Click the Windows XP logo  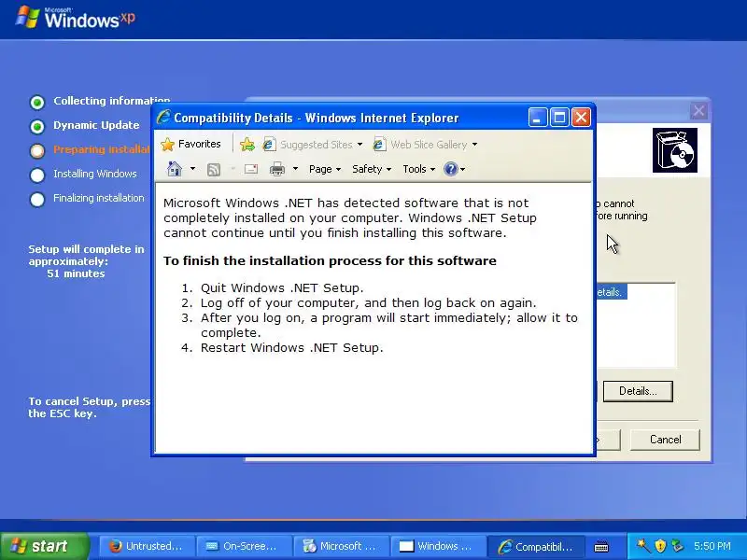pyautogui.click(x=76, y=18)
